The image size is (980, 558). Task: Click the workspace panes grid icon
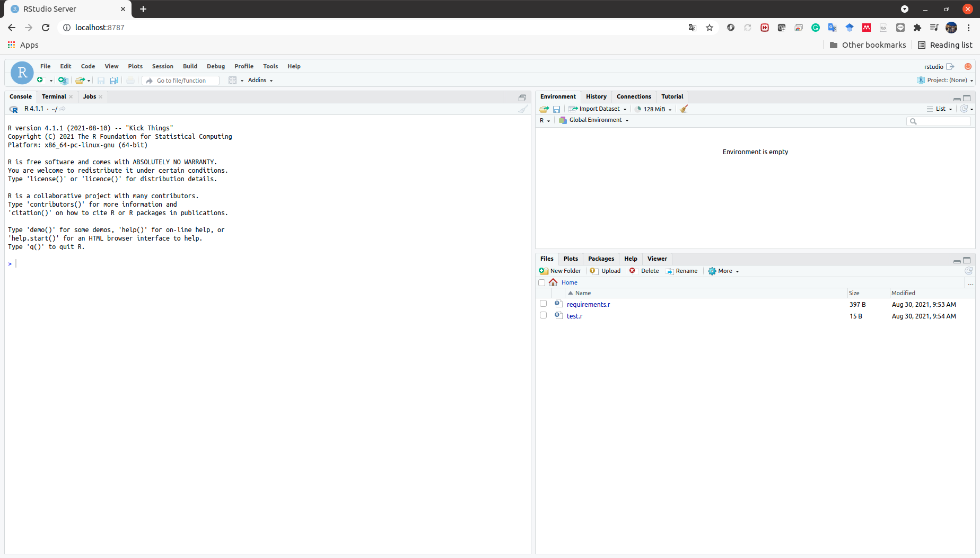pos(233,81)
